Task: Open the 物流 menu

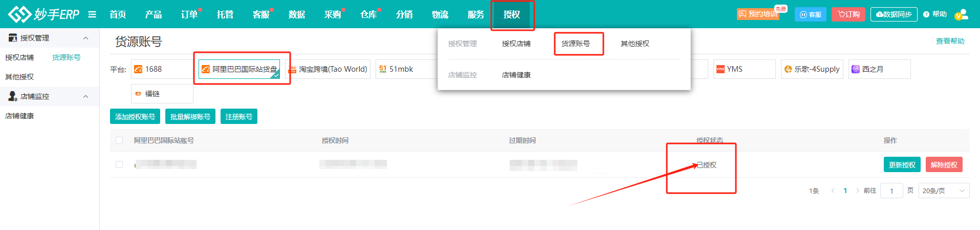Action: (440, 14)
